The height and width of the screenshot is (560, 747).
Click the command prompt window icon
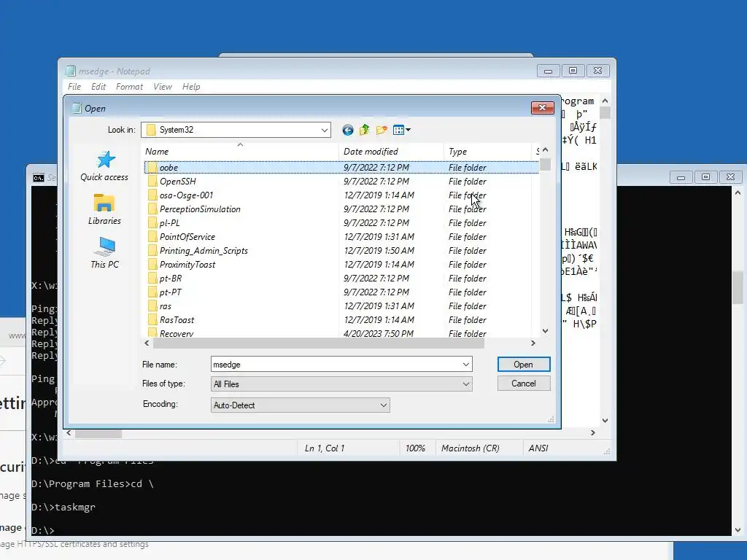click(39, 178)
